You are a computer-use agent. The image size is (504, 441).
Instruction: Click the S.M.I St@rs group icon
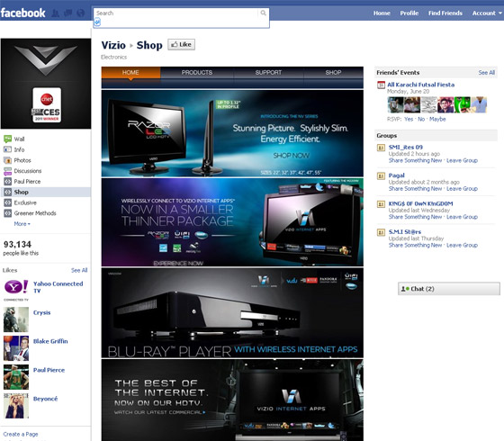381,232
